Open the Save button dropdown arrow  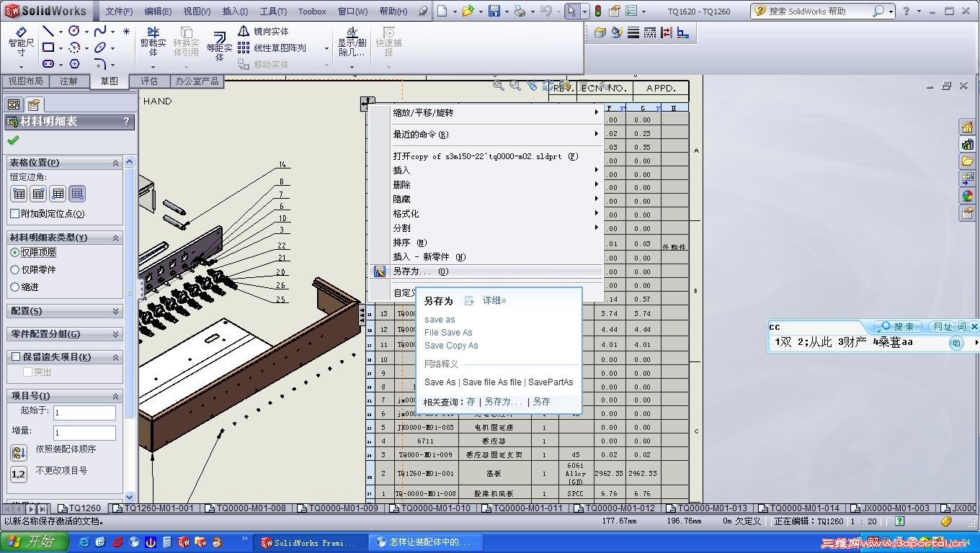507,12
